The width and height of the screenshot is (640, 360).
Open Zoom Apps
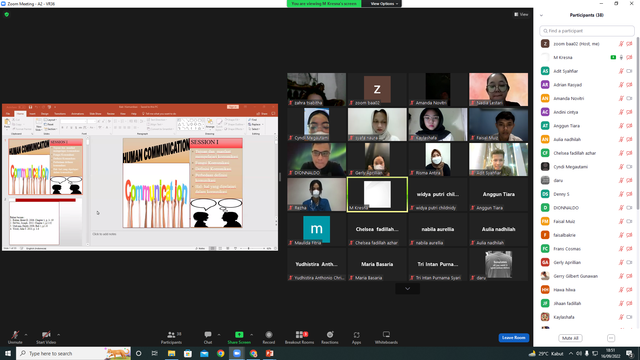pyautogui.click(x=356, y=337)
